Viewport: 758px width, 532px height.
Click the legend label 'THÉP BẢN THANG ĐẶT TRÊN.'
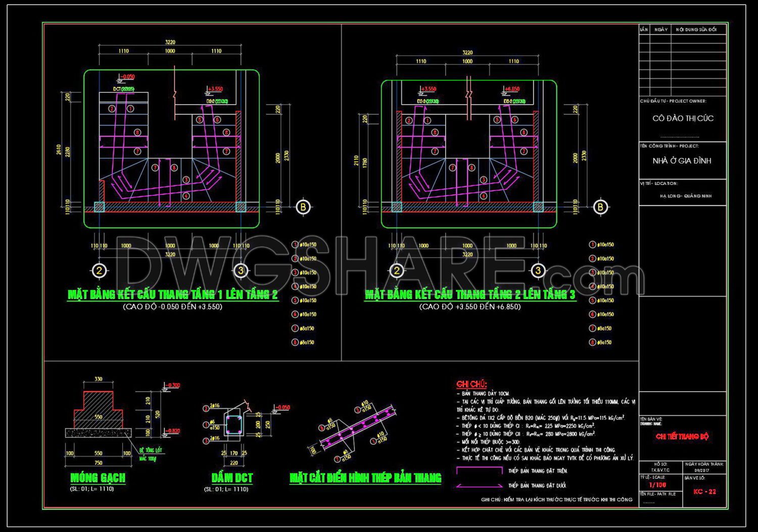click(538, 471)
